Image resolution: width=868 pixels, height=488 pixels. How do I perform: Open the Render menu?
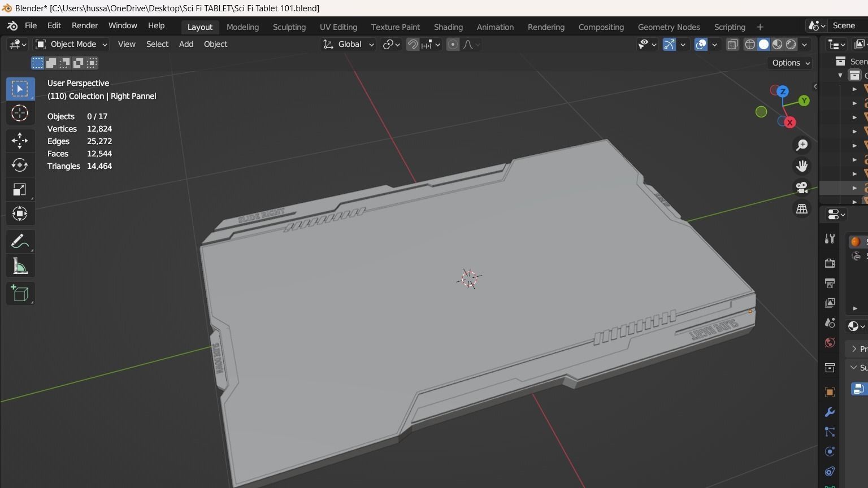pos(85,25)
